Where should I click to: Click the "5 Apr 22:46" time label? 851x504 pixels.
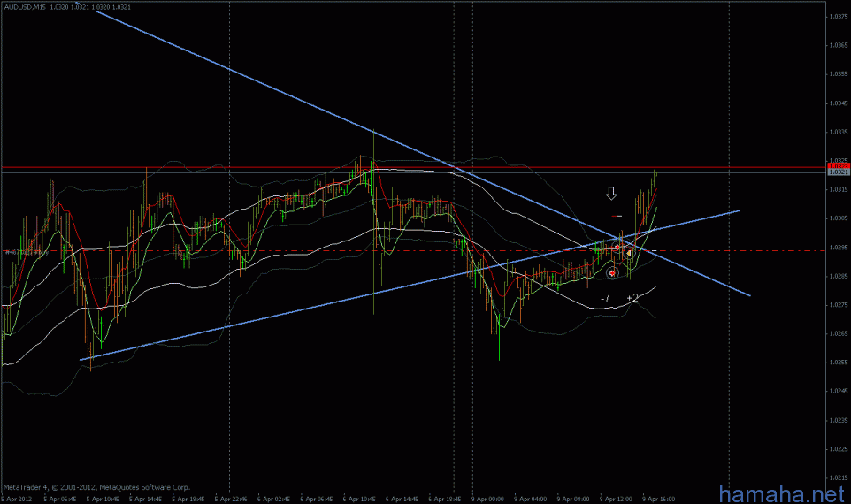[x=231, y=499]
